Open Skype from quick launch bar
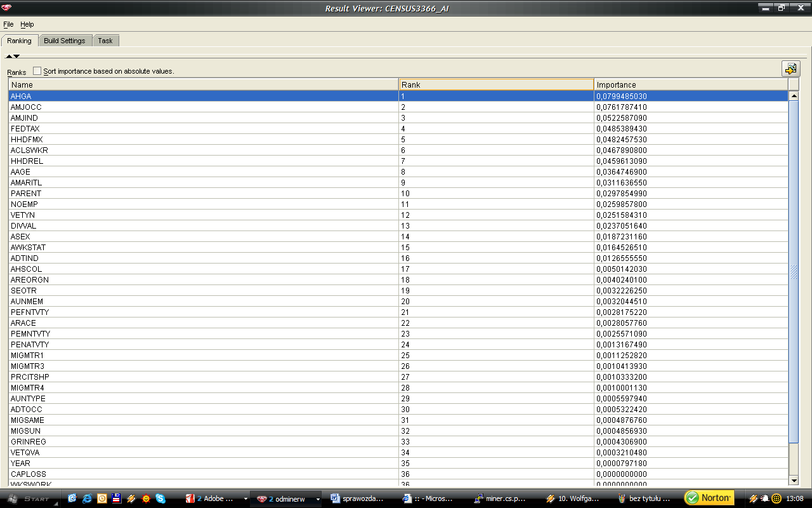The height and width of the screenshot is (508, 812). (x=160, y=498)
